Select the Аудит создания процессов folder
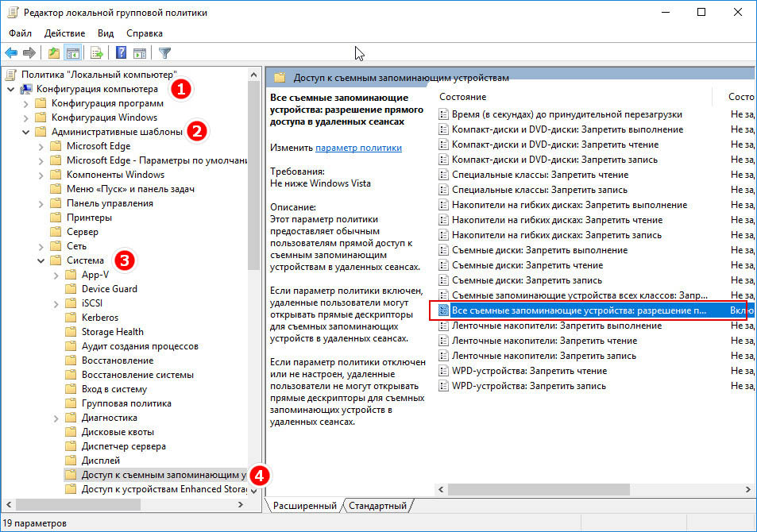Viewport: 757px width, 532px height. click(140, 346)
